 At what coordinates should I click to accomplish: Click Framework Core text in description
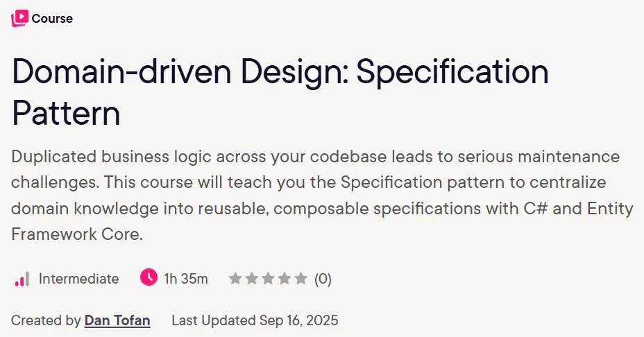(x=77, y=234)
